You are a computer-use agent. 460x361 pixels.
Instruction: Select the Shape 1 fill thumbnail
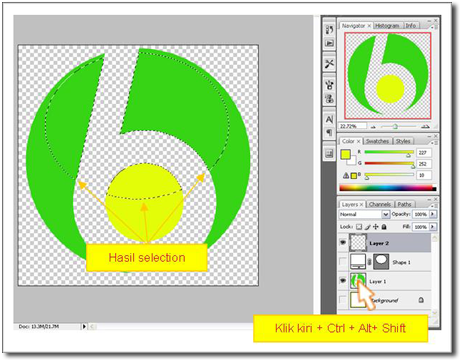pos(358,262)
